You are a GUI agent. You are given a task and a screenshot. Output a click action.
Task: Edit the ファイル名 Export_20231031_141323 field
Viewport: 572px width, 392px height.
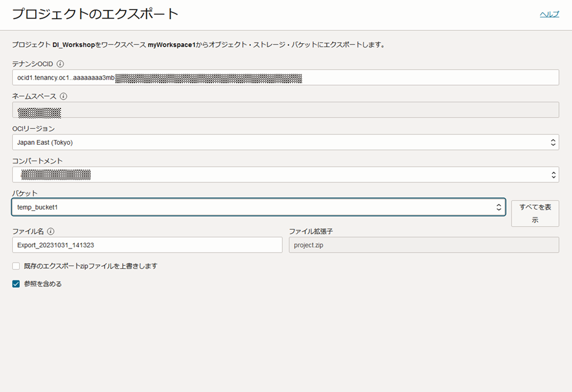click(x=147, y=245)
